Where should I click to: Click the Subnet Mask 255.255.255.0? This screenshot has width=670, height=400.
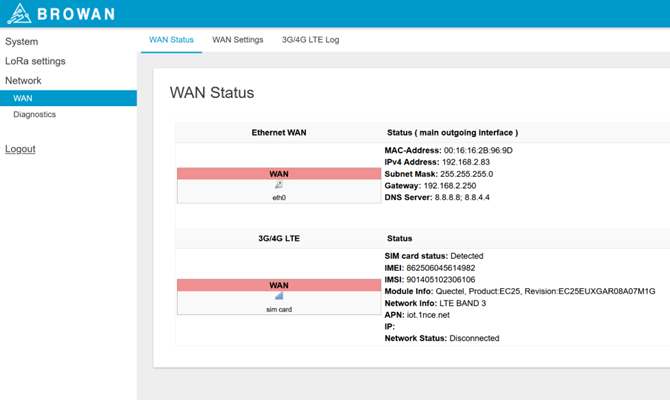[x=467, y=174]
